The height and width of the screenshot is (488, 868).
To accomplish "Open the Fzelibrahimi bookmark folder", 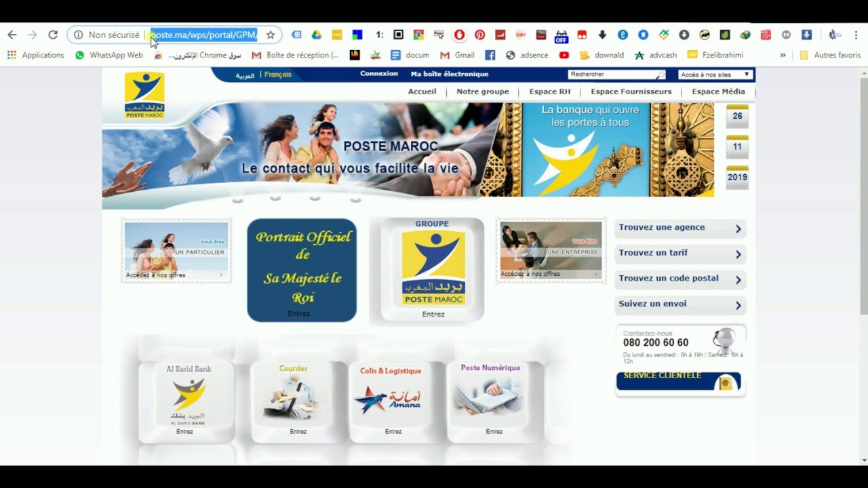I will 715,55.
